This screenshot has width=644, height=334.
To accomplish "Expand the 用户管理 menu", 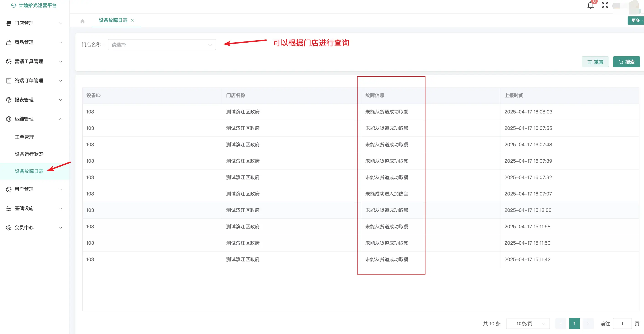I will tap(60, 189).
